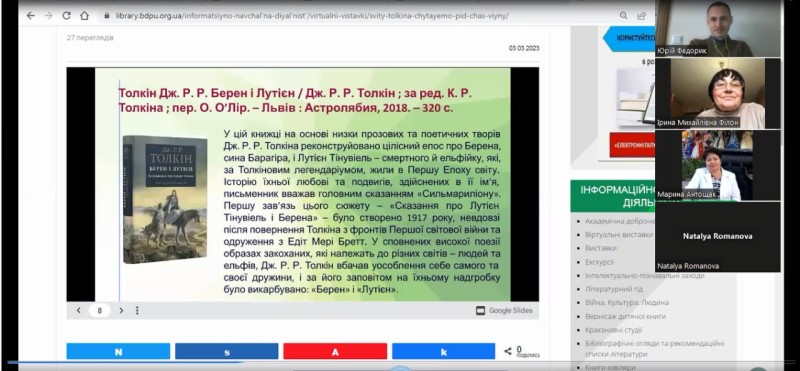Open the browser home page icon
Screen dimensions: 800x371
[85, 16]
